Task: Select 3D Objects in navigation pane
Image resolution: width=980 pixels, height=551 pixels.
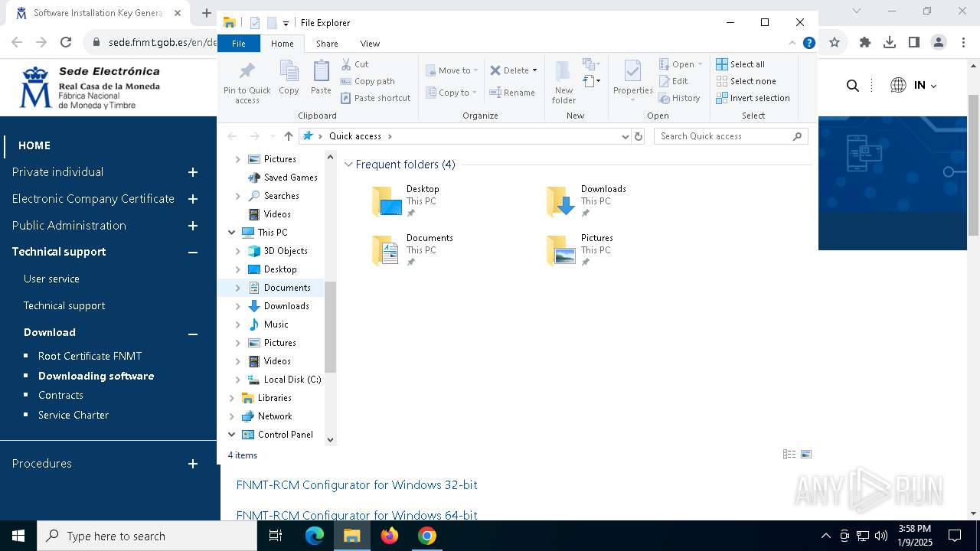Action: pyautogui.click(x=286, y=251)
